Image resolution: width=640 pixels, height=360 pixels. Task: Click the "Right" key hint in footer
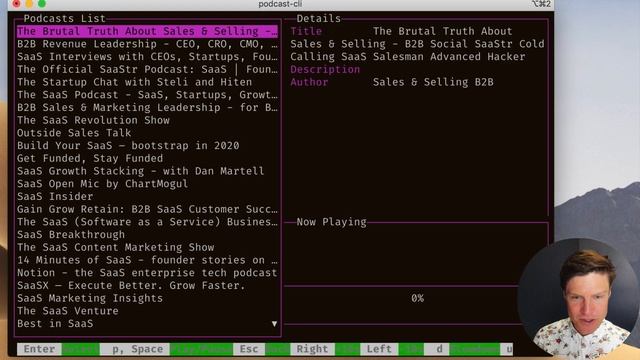pyautogui.click(x=312, y=349)
